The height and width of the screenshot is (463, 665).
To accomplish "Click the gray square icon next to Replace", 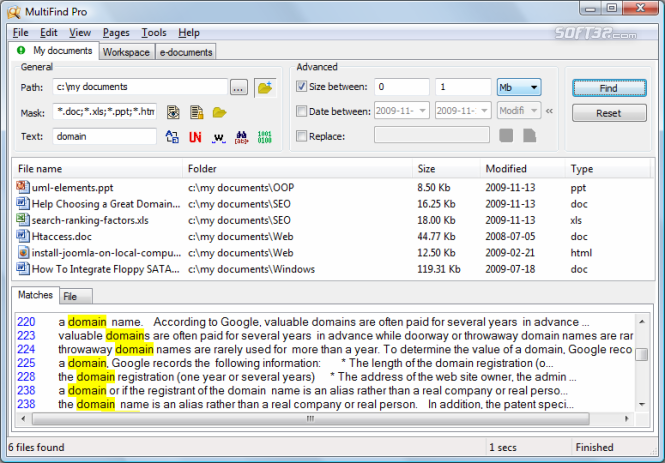I will coord(506,136).
